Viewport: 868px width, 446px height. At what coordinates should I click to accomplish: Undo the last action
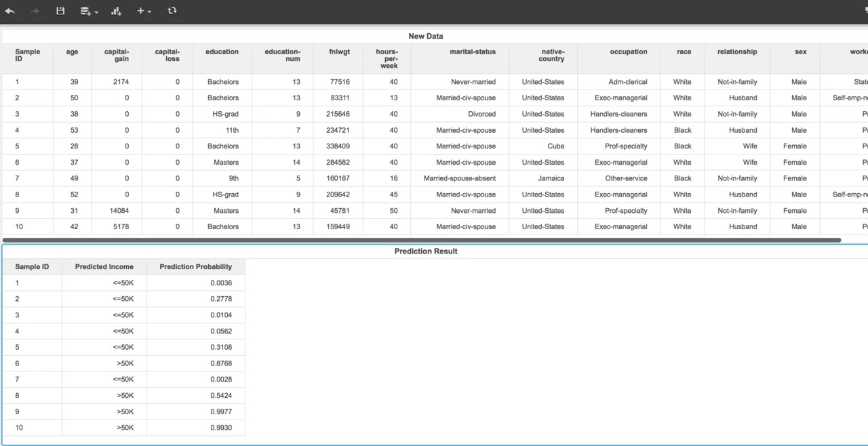pyautogui.click(x=9, y=10)
